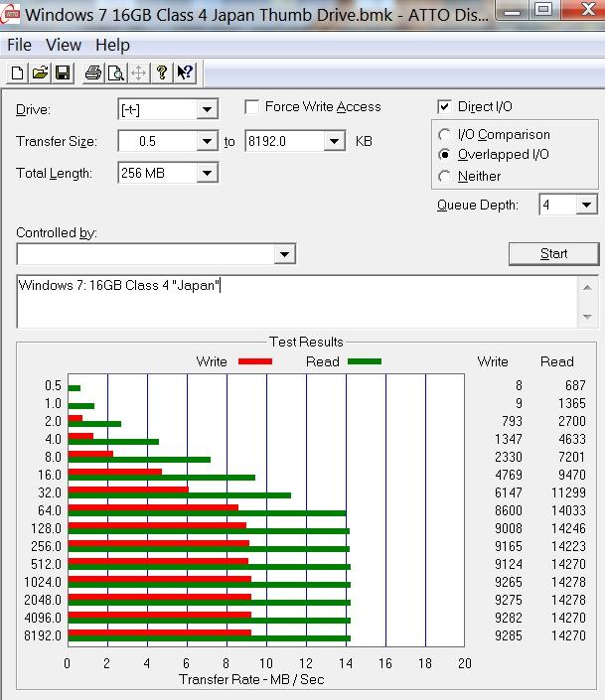Click write value 6147
605x700 pixels.
click(509, 492)
